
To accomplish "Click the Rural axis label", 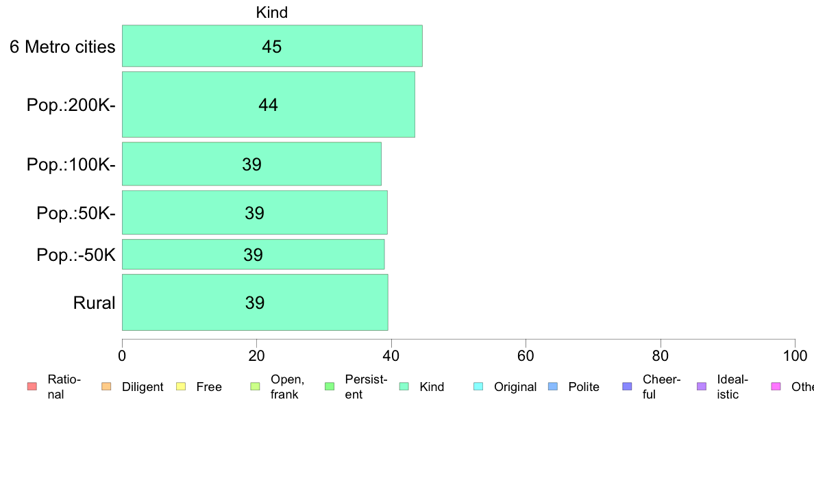I will (x=94, y=303).
